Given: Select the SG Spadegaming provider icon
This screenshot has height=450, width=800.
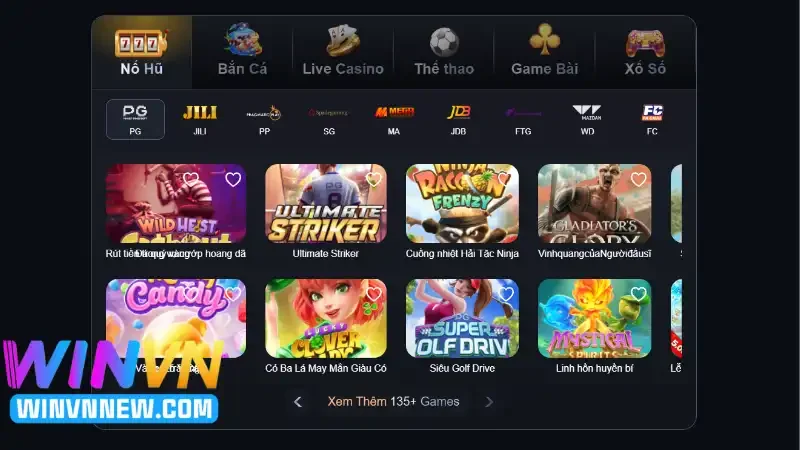Looking at the screenshot, I should click(329, 119).
